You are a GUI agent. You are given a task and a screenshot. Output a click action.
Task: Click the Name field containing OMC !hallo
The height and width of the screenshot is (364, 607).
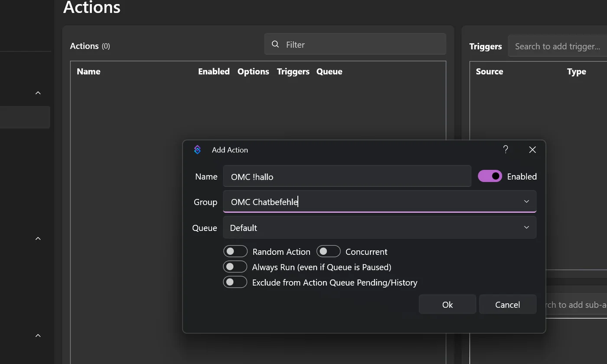(347, 176)
